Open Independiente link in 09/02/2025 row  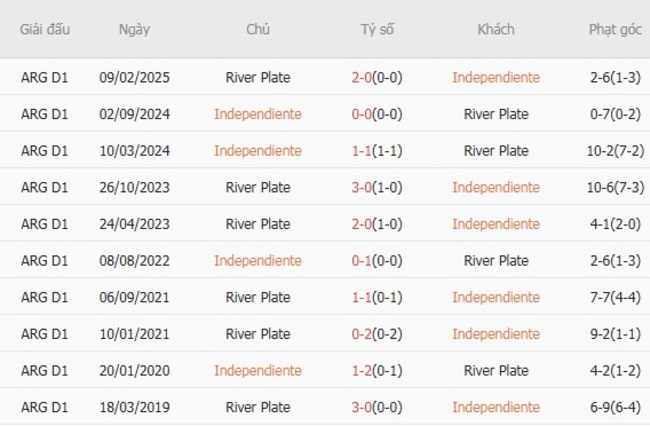[495, 77]
